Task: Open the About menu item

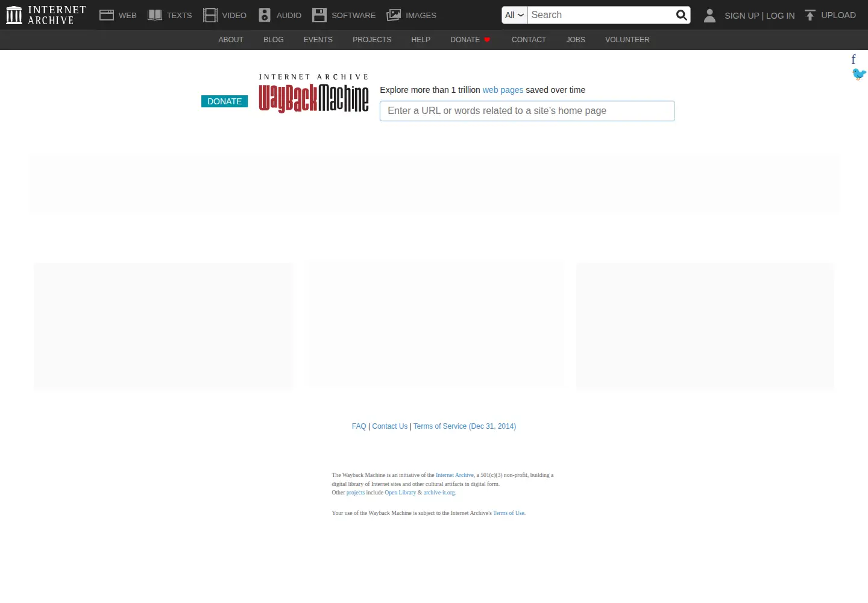Action: 231,40
